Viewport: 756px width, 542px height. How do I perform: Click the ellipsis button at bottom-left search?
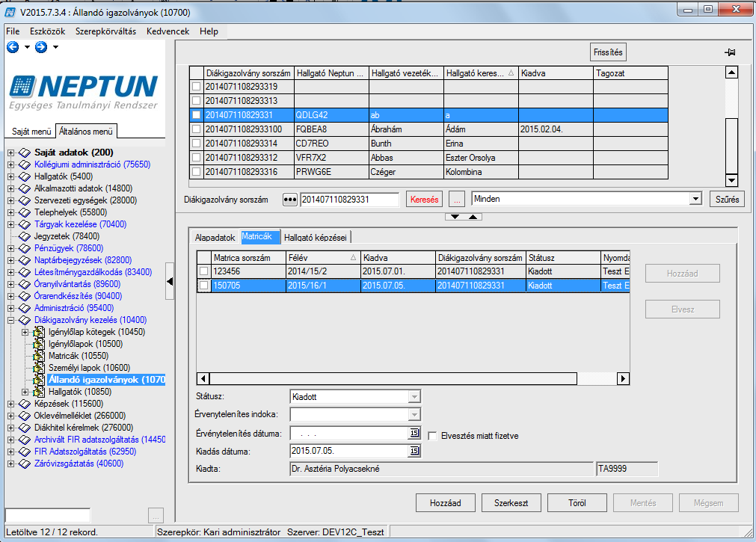[x=156, y=516]
